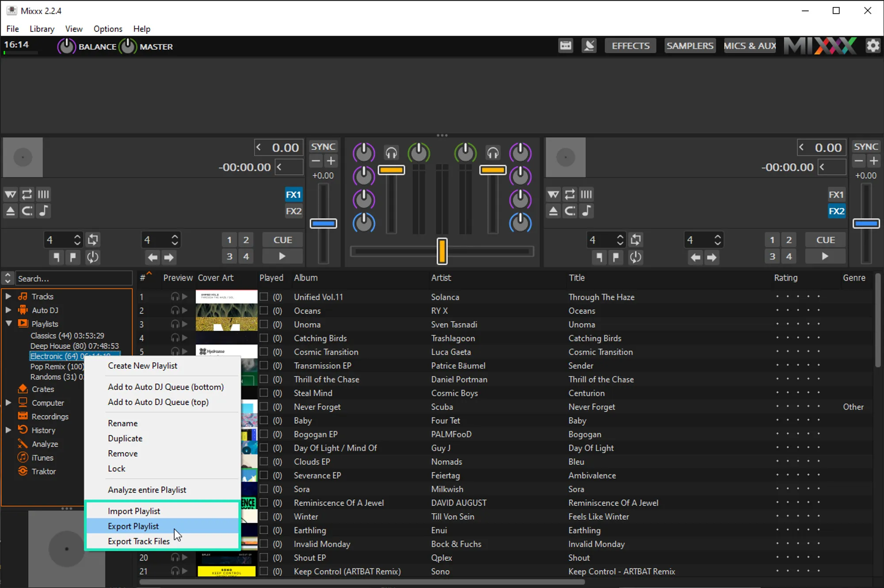Enable FX1 on the left deck
The image size is (884, 588).
(293, 195)
